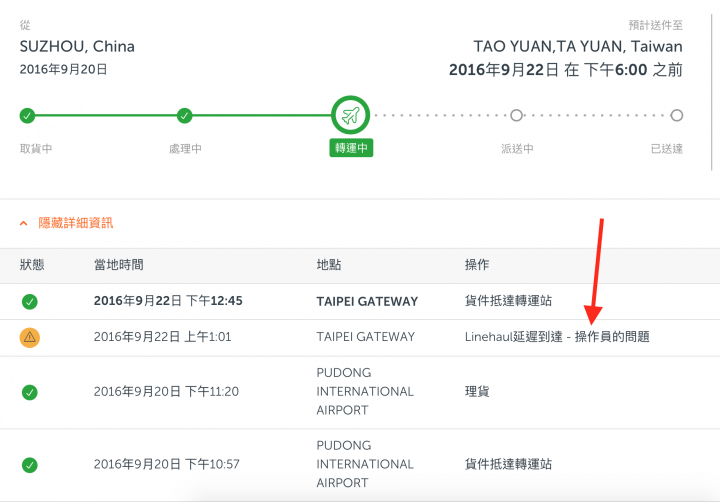This screenshot has height=502, width=720.
Task: Click the 取貨中 progress label
Action: 36,148
